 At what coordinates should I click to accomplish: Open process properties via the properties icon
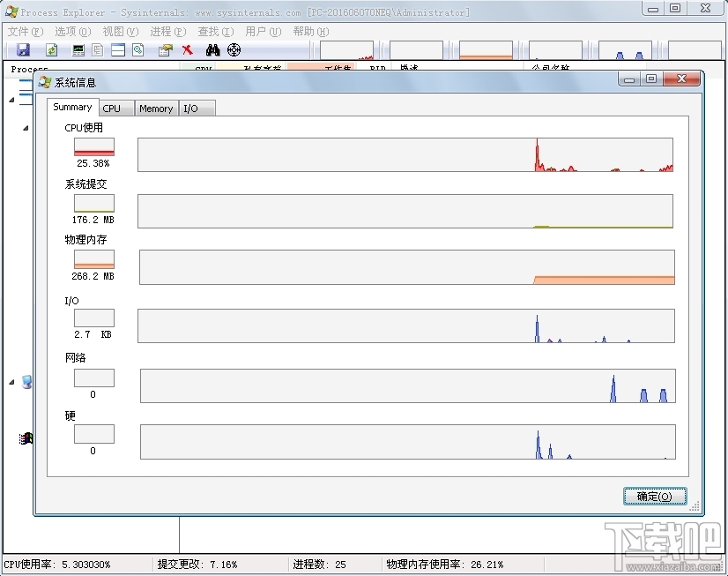163,50
